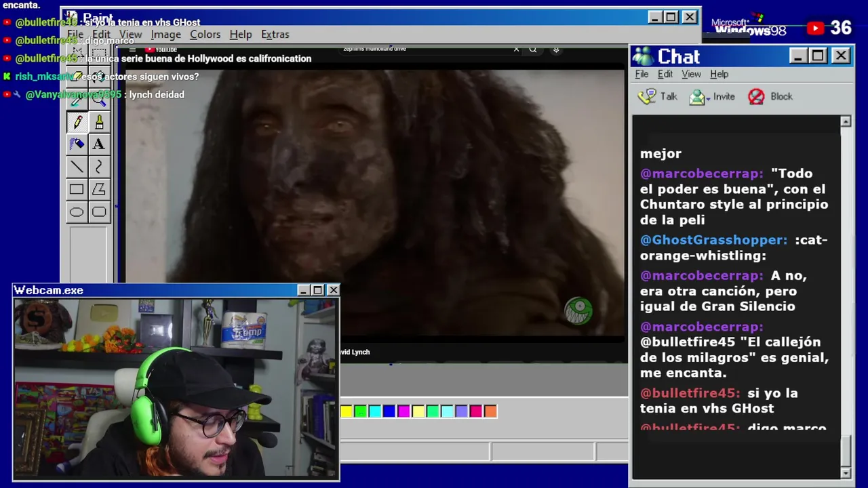Image resolution: width=868 pixels, height=488 pixels.
Task: Expand the Invite dropdown arrow
Action: [x=708, y=98]
